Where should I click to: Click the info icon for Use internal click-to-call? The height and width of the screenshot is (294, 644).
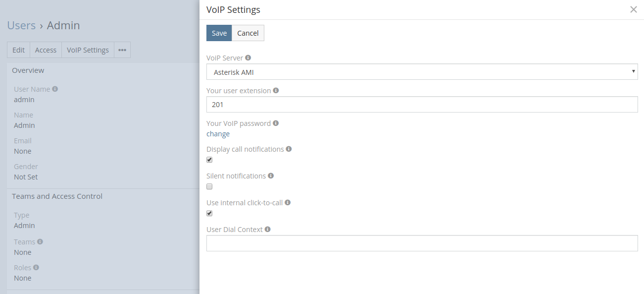coord(288,202)
